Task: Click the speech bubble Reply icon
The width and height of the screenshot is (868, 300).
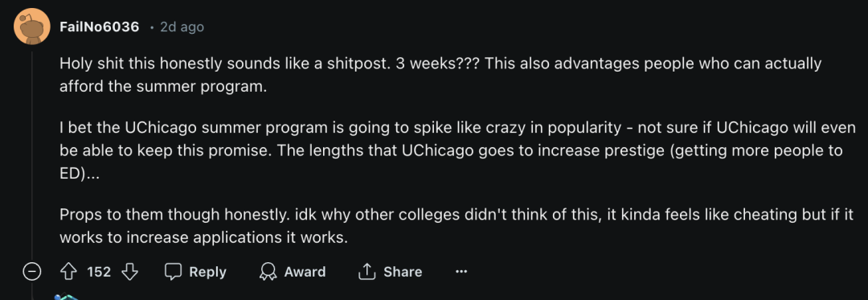Action: [174, 272]
